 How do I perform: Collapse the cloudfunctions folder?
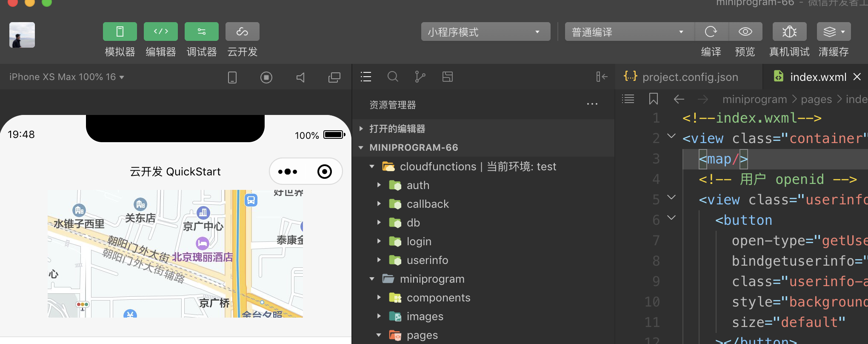[372, 166]
